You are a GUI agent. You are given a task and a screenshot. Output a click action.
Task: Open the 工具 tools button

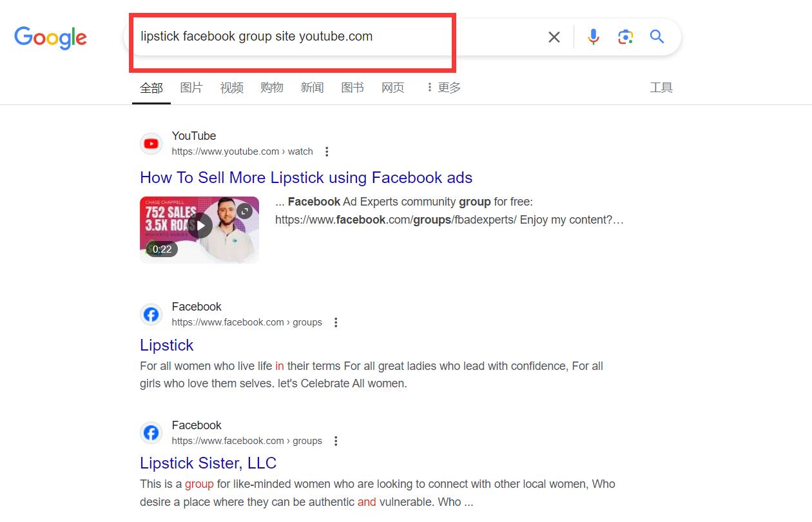click(661, 88)
